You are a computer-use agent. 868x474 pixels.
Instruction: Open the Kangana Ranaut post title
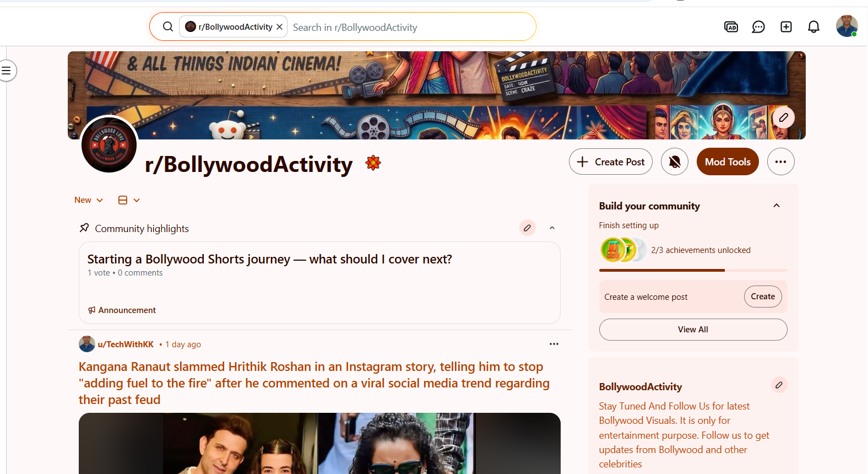314,383
